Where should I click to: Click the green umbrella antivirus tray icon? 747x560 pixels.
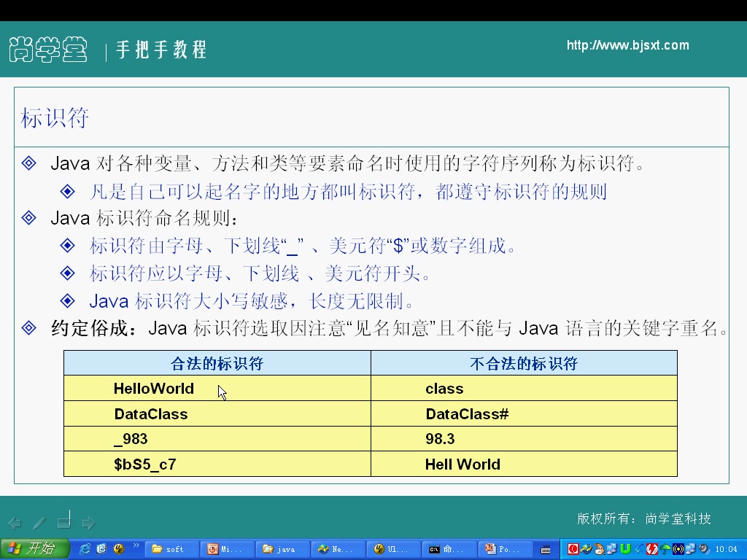click(x=665, y=548)
